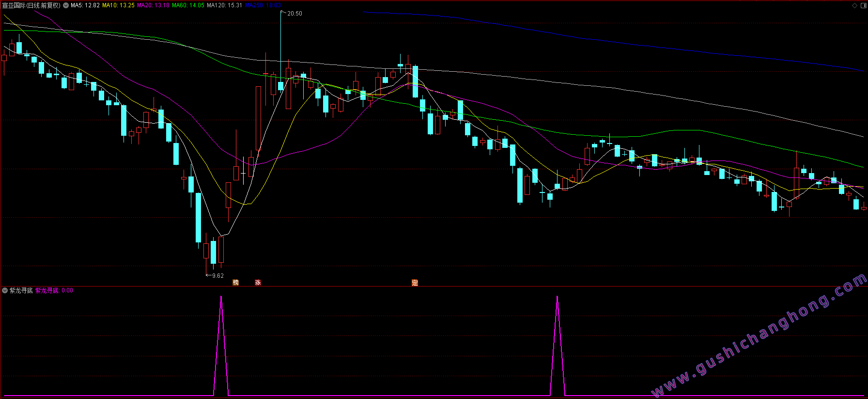Click the white 紫龙寻底 indicator name
The height and width of the screenshot is (399, 868).
pyautogui.click(x=21, y=290)
